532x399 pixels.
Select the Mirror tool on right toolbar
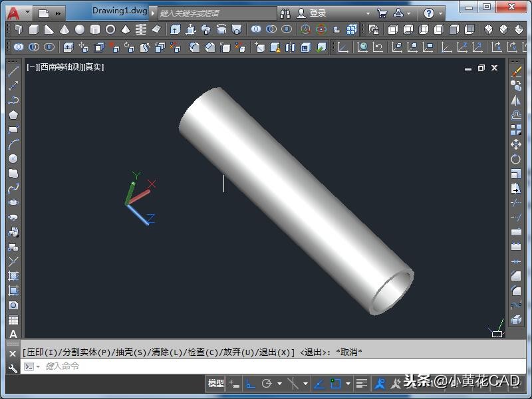point(516,100)
